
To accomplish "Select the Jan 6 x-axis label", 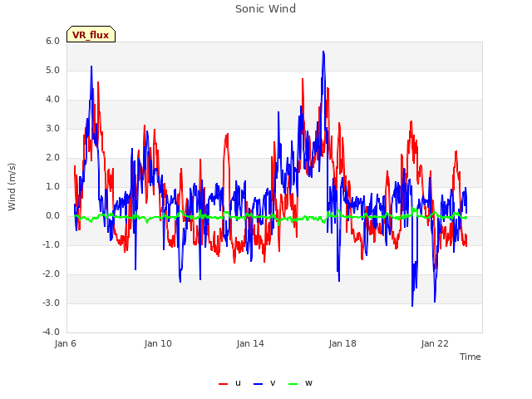I will pos(65,343).
